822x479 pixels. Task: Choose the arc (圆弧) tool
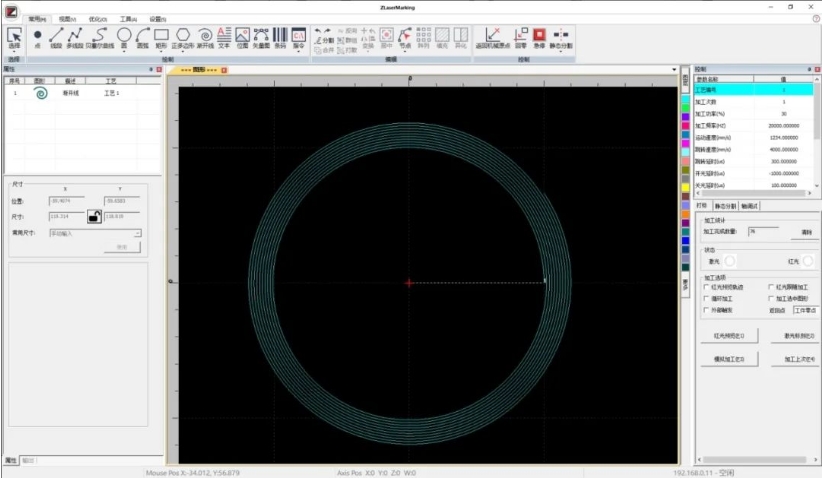143,38
